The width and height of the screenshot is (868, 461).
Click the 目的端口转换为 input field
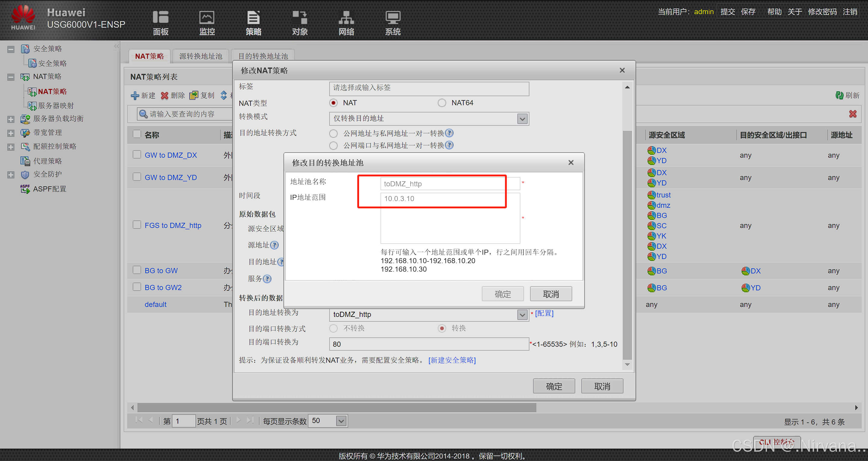pyautogui.click(x=429, y=344)
